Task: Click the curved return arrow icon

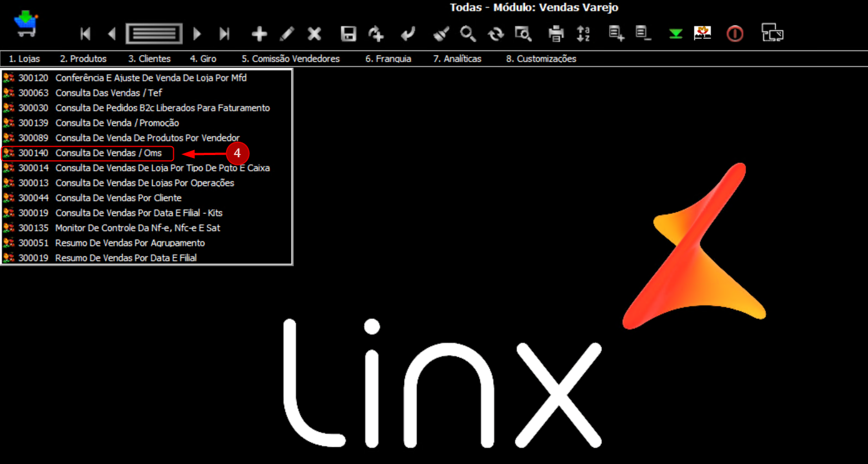Action: click(x=408, y=34)
